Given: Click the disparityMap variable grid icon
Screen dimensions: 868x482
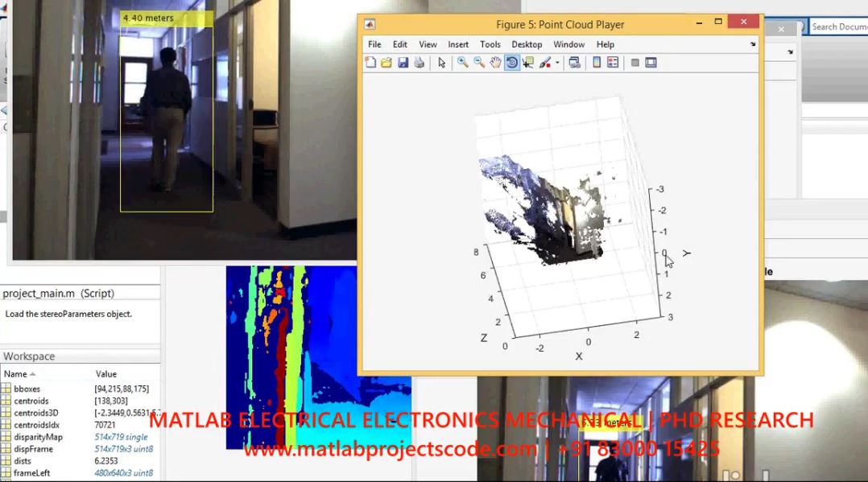Looking at the screenshot, I should click(6, 437).
